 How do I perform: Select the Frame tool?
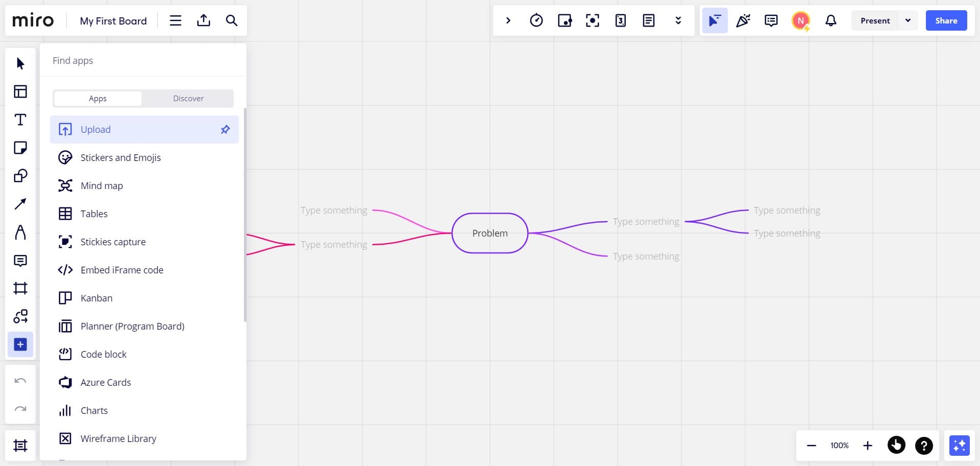pos(20,288)
